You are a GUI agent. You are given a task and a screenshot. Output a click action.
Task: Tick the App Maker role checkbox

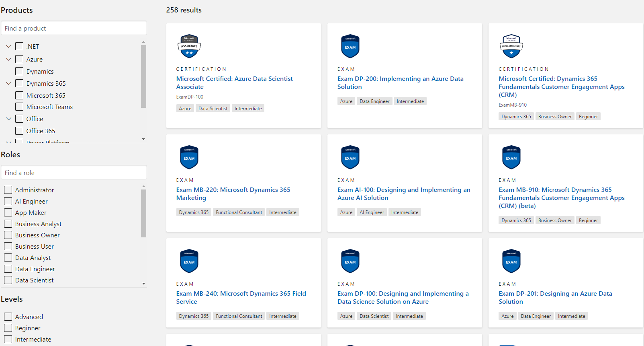[8, 212]
